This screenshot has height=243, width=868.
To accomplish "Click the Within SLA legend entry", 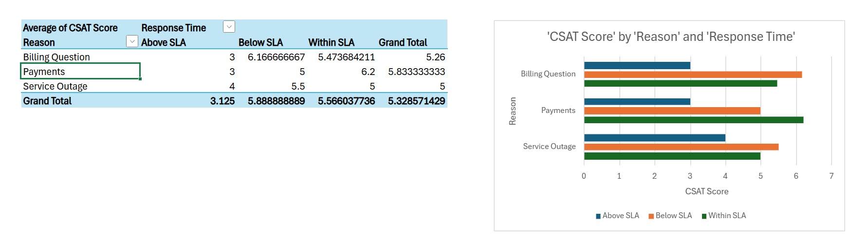I will (723, 215).
